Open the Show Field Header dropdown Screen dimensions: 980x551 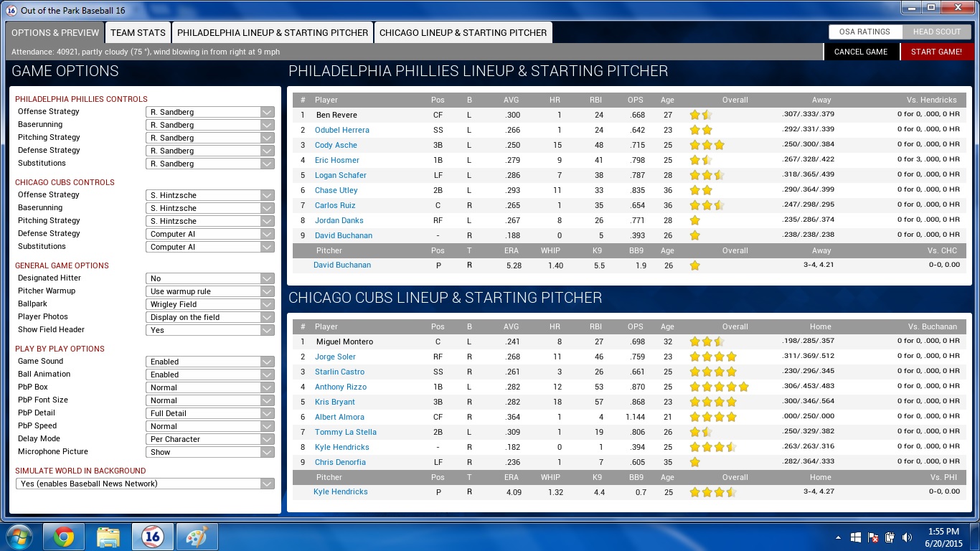[x=210, y=330]
